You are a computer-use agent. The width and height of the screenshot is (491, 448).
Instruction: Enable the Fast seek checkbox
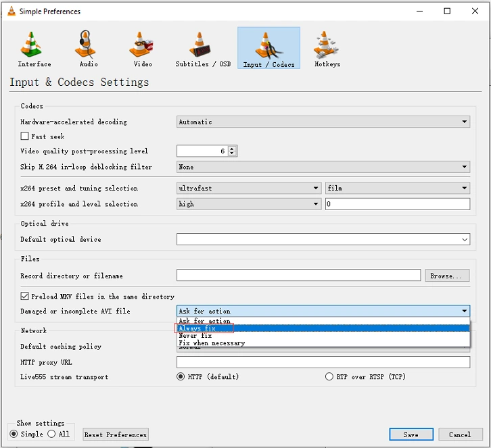pos(24,136)
